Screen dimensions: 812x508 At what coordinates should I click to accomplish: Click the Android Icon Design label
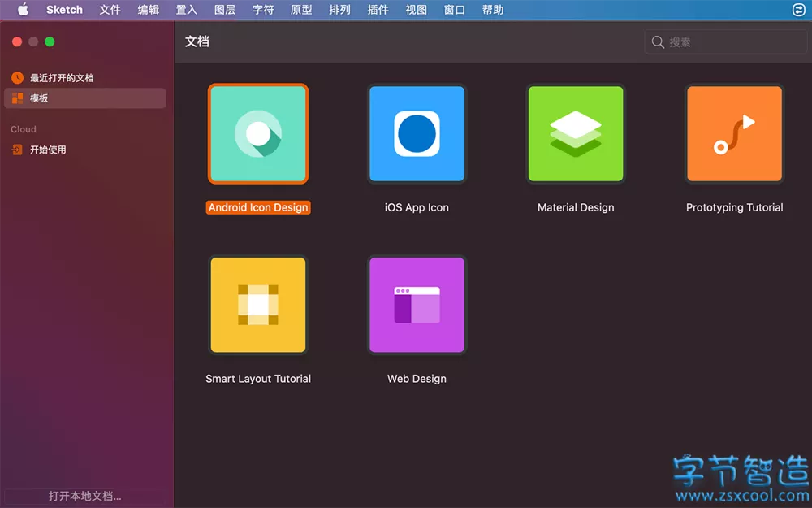(x=258, y=207)
